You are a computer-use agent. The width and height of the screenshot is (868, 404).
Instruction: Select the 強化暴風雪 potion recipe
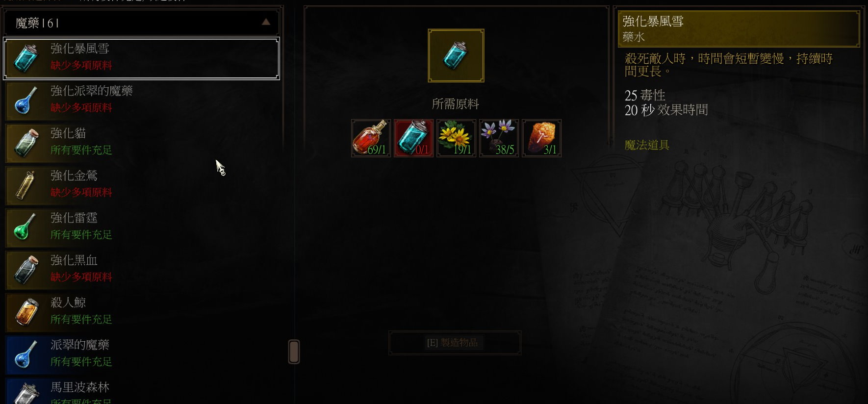[x=142, y=58]
